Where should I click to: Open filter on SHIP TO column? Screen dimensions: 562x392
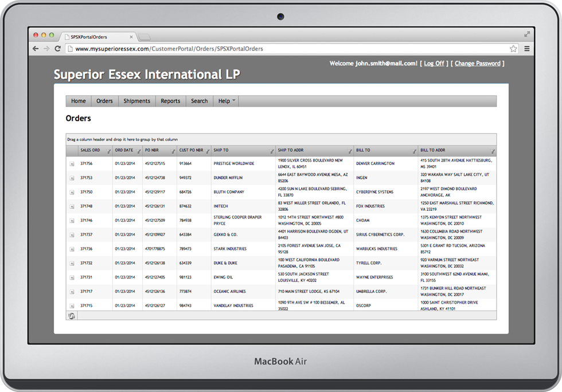(272, 151)
